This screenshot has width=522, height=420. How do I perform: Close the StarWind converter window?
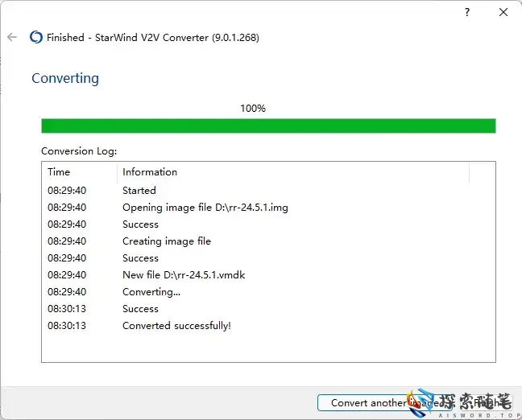pyautogui.click(x=503, y=13)
